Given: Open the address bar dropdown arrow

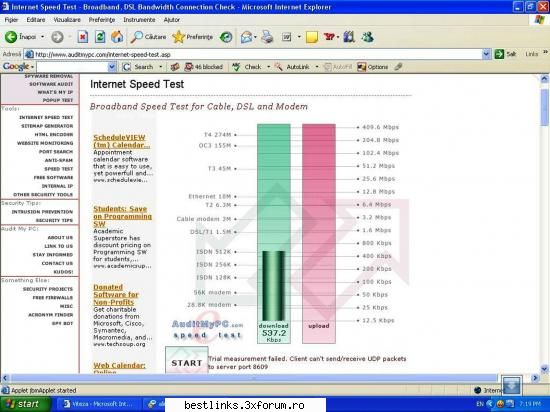Looking at the screenshot, I should (486, 54).
